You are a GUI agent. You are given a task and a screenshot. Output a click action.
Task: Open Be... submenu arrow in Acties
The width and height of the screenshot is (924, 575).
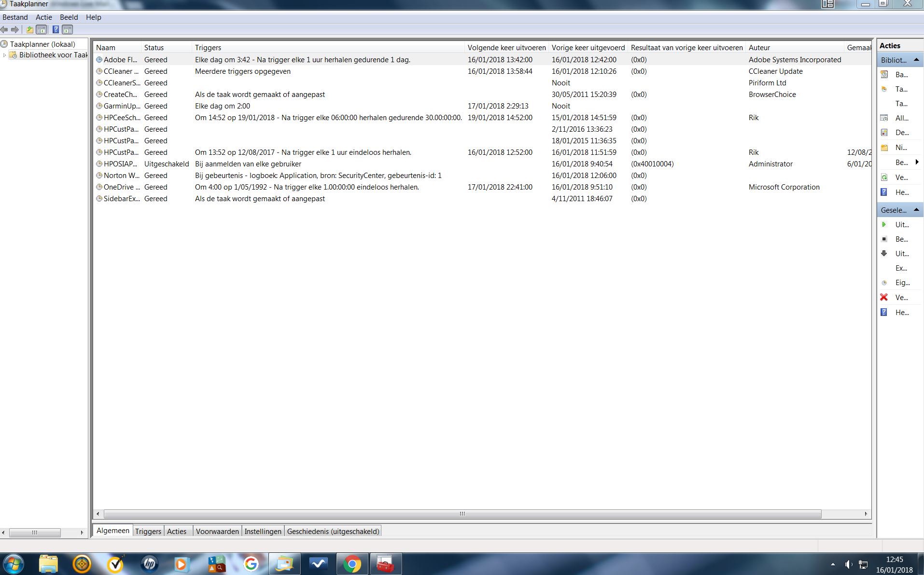point(917,162)
